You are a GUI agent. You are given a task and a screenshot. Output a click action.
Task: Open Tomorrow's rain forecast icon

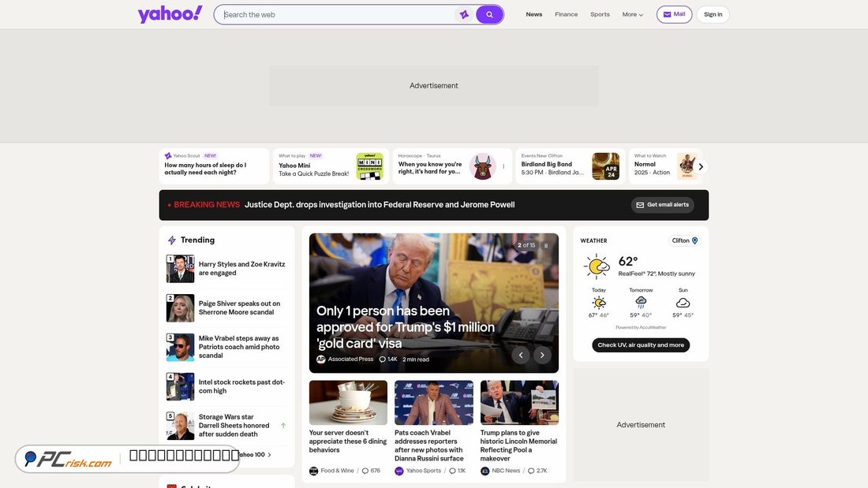point(641,303)
